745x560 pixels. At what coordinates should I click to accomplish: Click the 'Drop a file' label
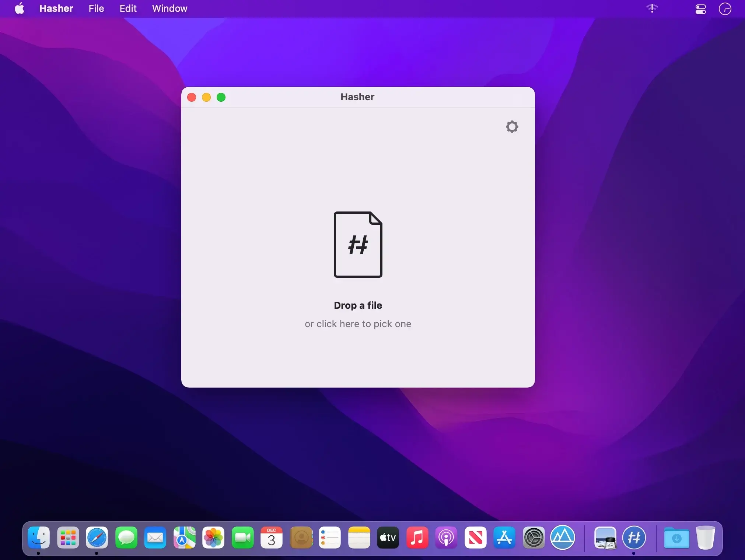click(x=358, y=305)
